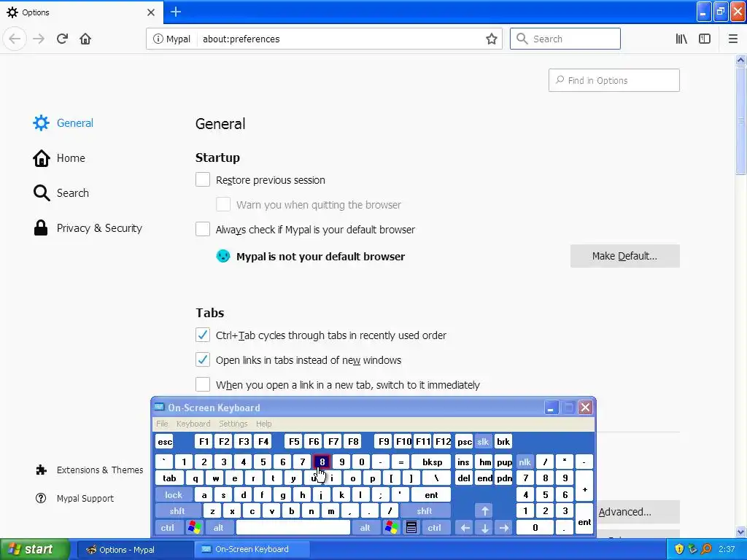Toggle the slk scroll lock key

pos(483,441)
